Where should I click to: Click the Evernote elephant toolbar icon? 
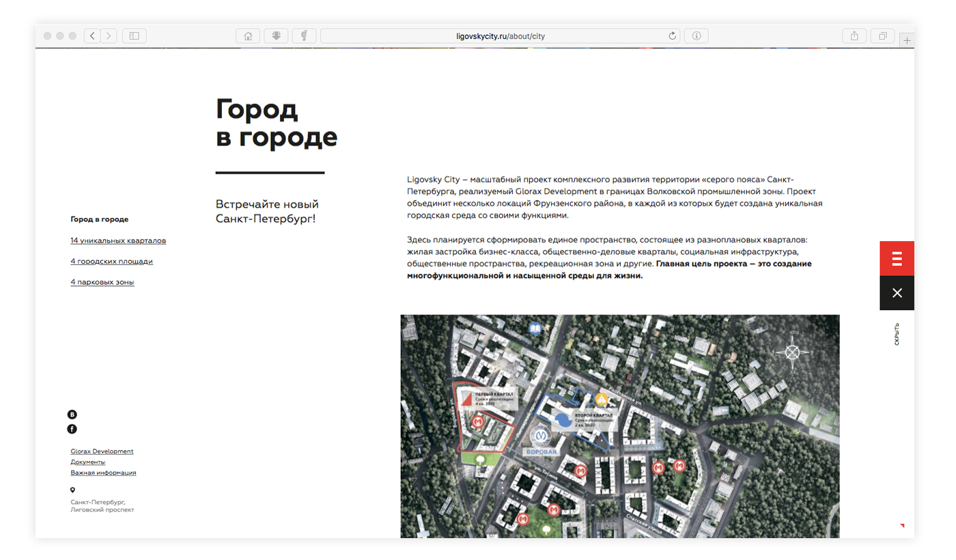[304, 36]
